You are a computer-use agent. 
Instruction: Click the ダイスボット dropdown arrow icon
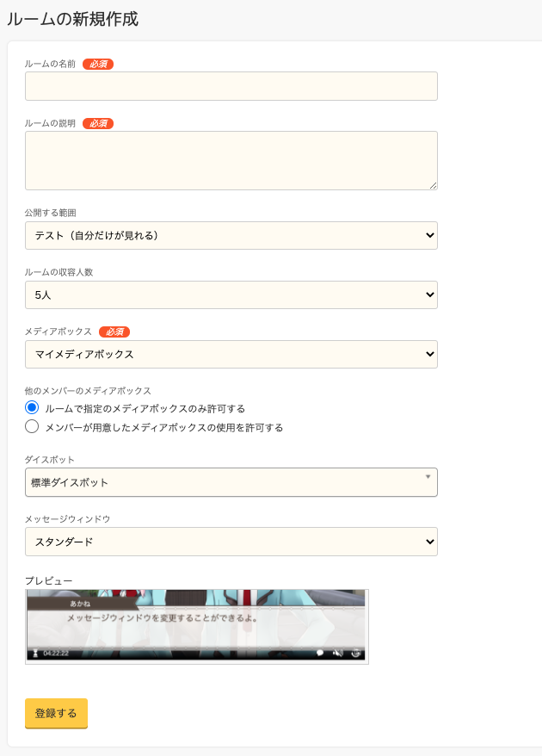pos(428,476)
